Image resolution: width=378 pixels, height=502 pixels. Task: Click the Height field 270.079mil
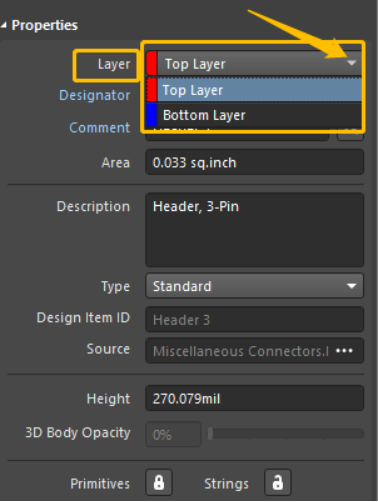[x=254, y=398]
